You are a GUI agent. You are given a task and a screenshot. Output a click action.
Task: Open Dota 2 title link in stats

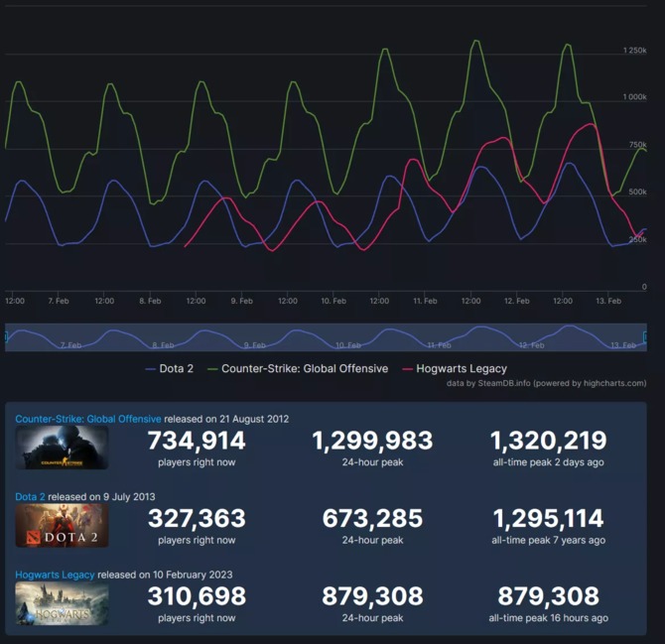pyautogui.click(x=30, y=497)
